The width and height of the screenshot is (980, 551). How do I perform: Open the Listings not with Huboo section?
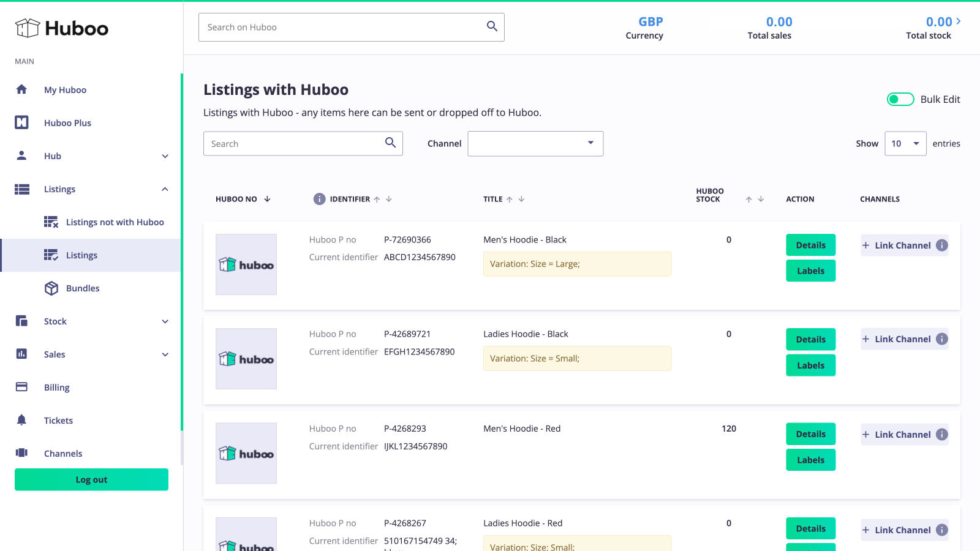pyautogui.click(x=115, y=222)
